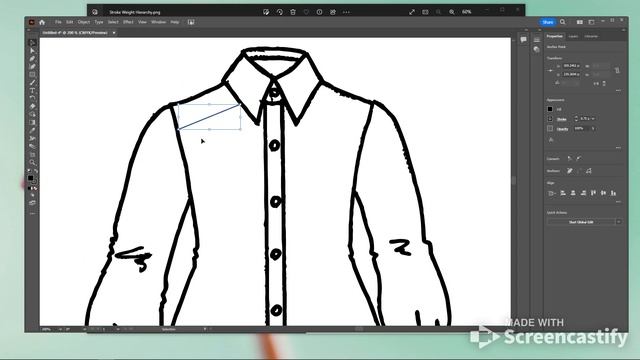Open the Window menu
Screen dimensions: 640x360
point(158,22)
